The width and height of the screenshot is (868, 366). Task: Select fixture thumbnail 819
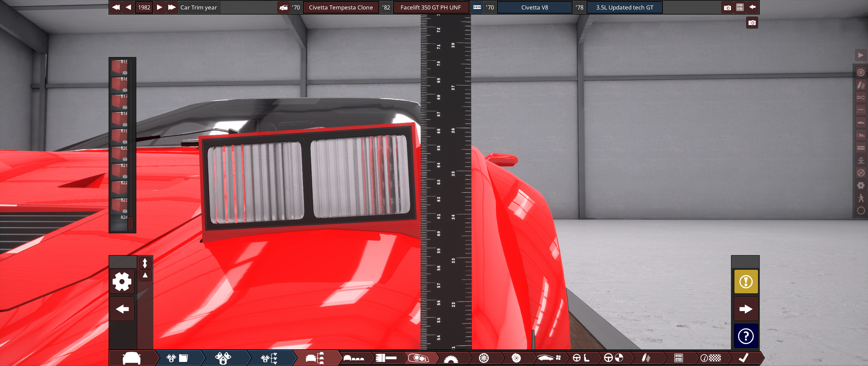click(119, 136)
